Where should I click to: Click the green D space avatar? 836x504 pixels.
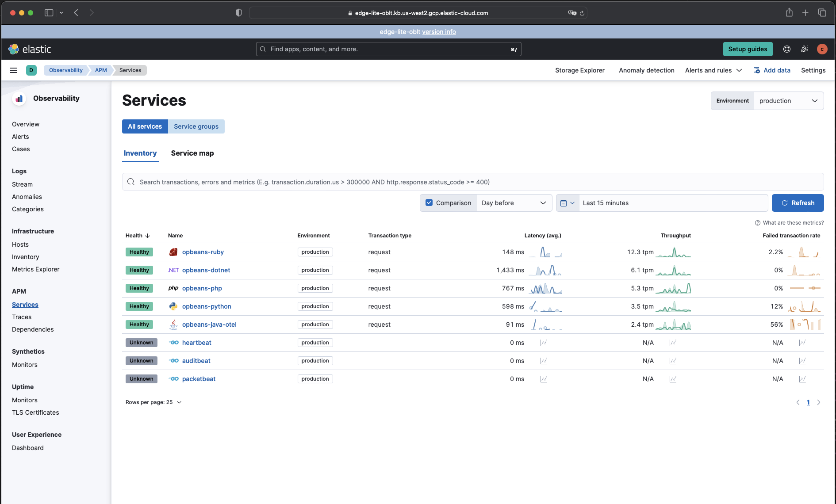pyautogui.click(x=31, y=70)
